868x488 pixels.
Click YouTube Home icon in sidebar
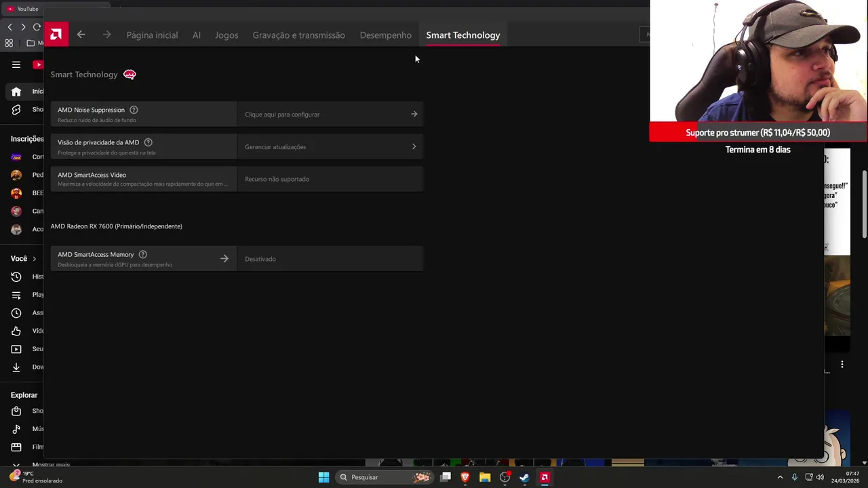click(16, 91)
